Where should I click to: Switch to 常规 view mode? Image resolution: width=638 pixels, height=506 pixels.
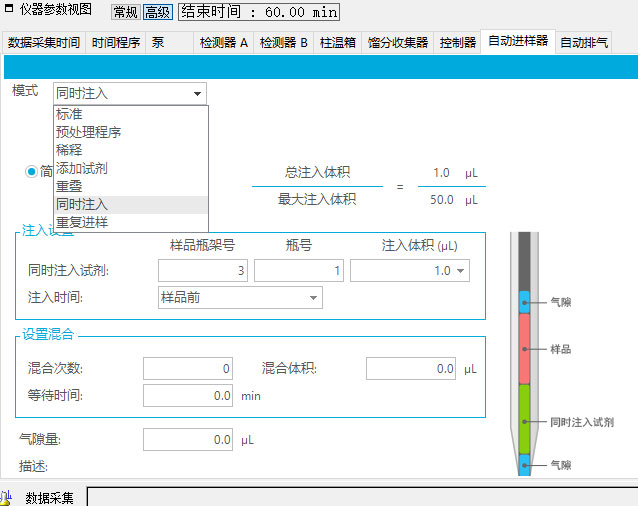126,12
